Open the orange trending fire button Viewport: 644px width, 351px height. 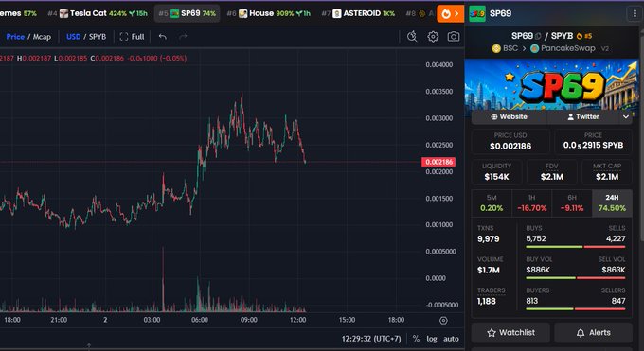point(451,13)
